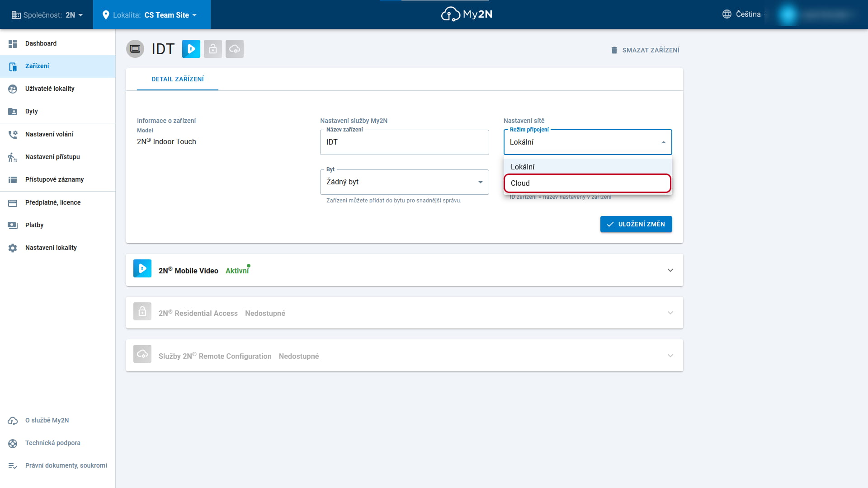Screen dimensions: 868x488
Task: Click the Název zařízení input field
Action: tap(405, 142)
